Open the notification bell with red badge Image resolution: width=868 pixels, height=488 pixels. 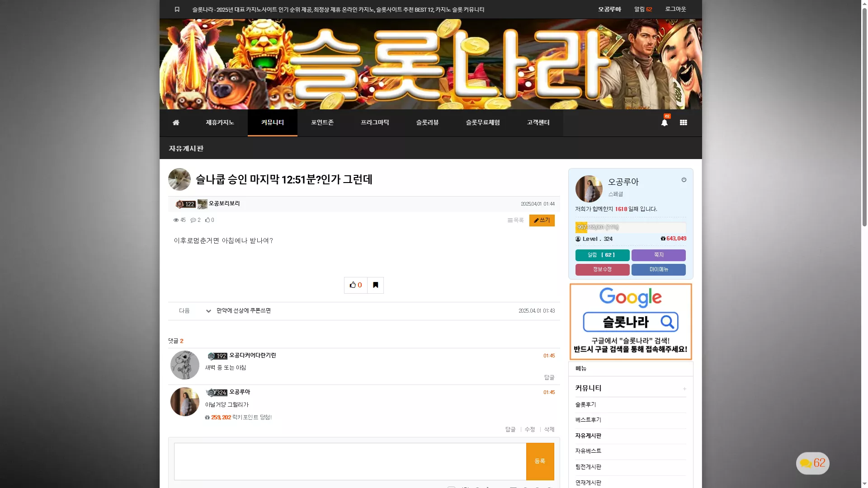(x=665, y=122)
